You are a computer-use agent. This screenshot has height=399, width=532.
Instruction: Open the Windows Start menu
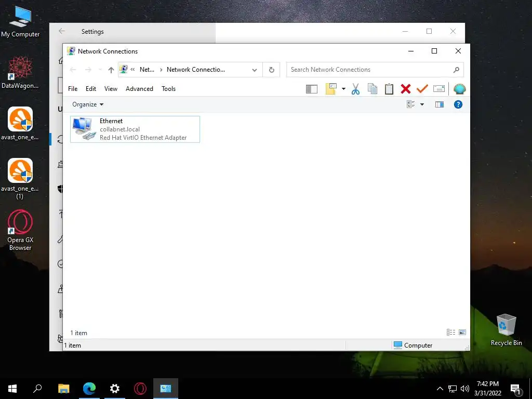pyautogui.click(x=12, y=389)
